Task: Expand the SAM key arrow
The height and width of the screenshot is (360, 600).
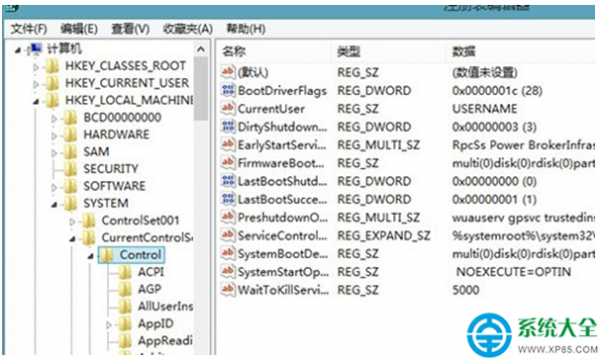Action: click(54, 153)
